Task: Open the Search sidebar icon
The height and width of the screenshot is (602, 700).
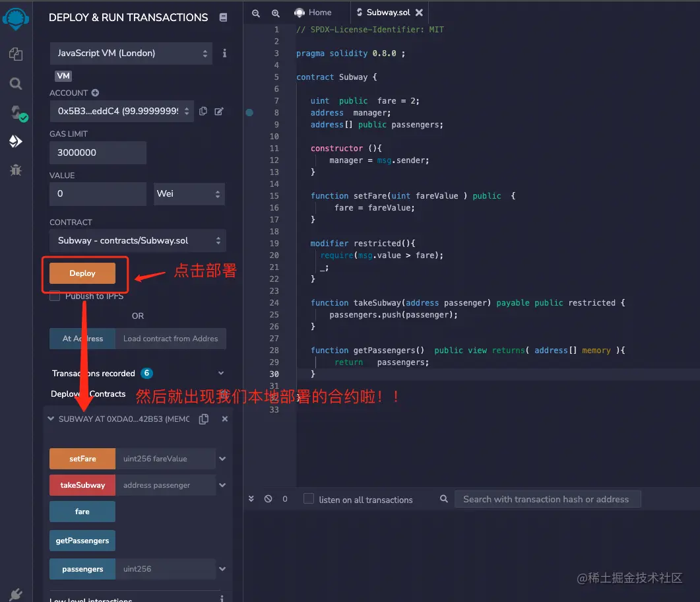Action: [x=16, y=84]
